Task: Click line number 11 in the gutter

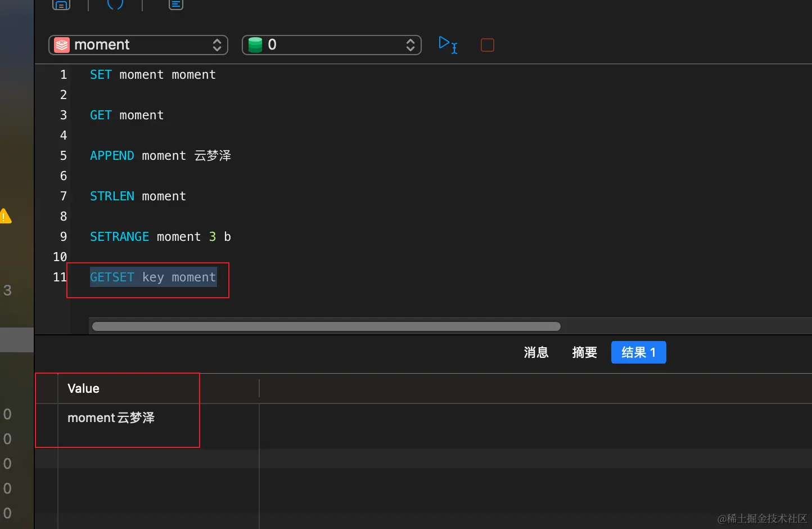Action: (60, 277)
